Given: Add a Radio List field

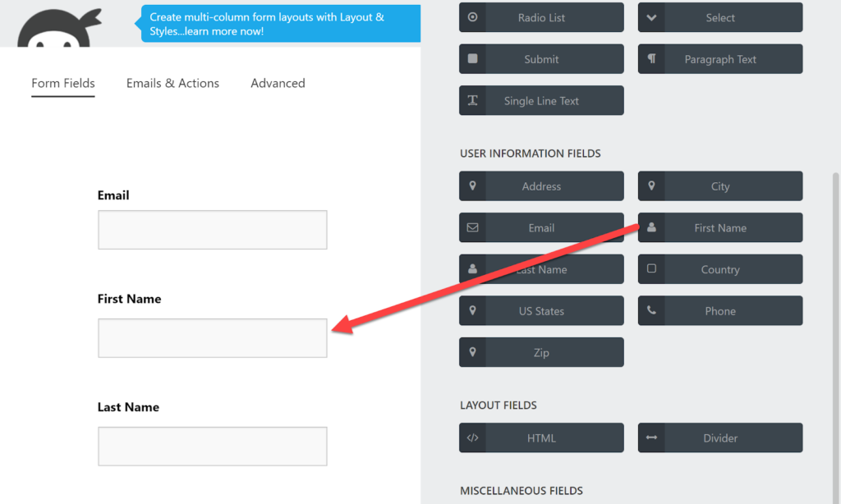Looking at the screenshot, I should pos(541,17).
